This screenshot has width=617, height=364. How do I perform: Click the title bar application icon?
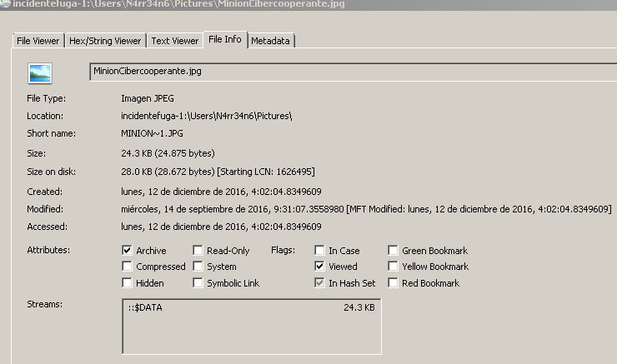coord(6,5)
